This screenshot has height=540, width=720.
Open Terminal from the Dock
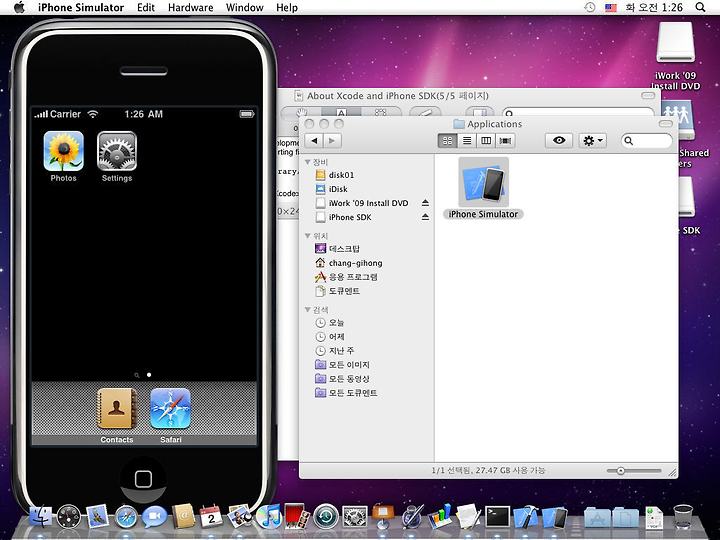498,517
